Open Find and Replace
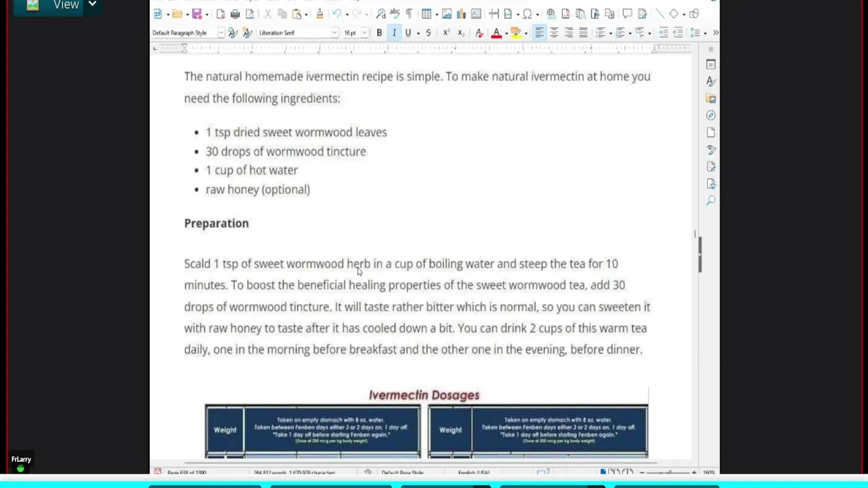The image size is (868, 488). (x=380, y=14)
